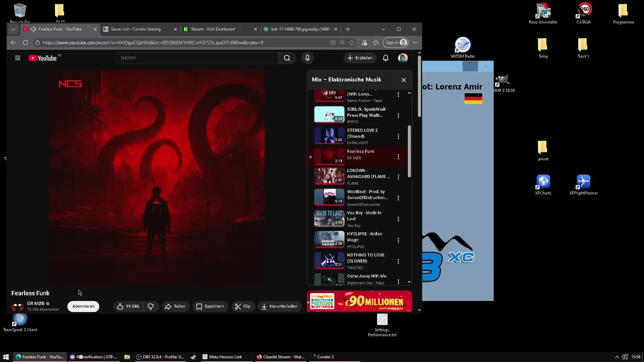
Task: Open DR MØB channel name link
Action: [36, 304]
